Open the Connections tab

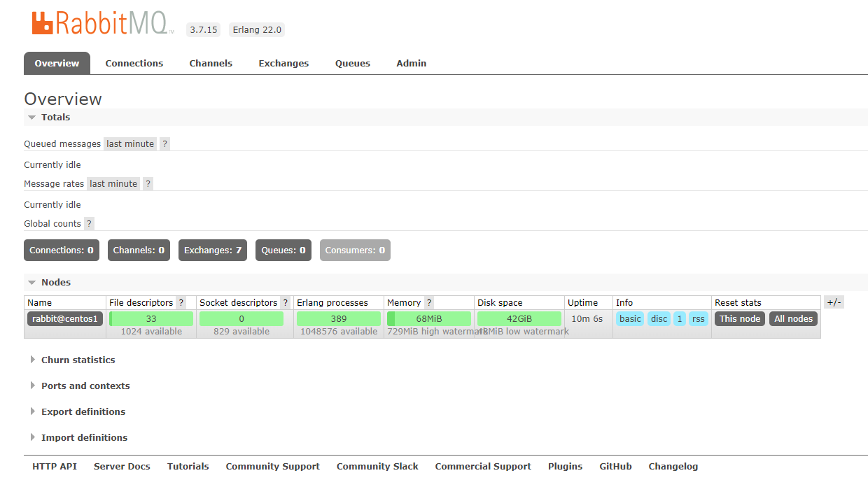pos(134,63)
